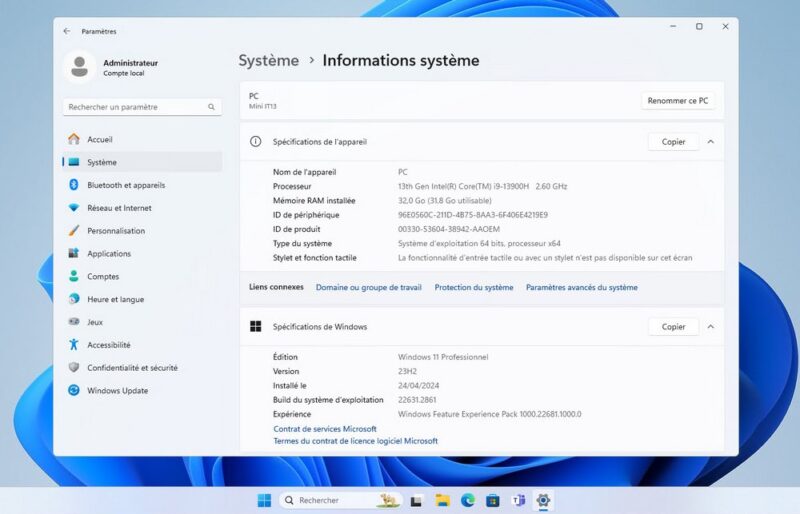The height and width of the screenshot is (514, 800).
Task: Collapse the Spécifications de l'appareil section
Action: click(711, 142)
